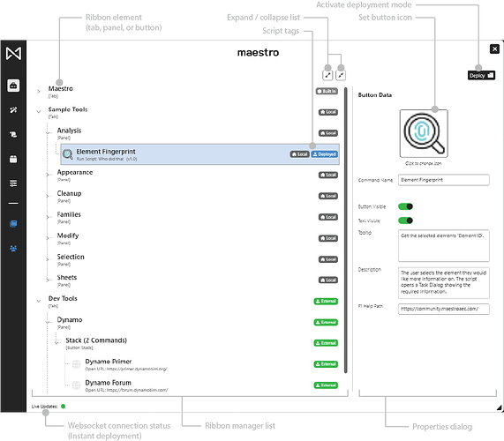Click the Tooltip text box
This screenshot has width=504, height=441.
[x=444, y=246]
